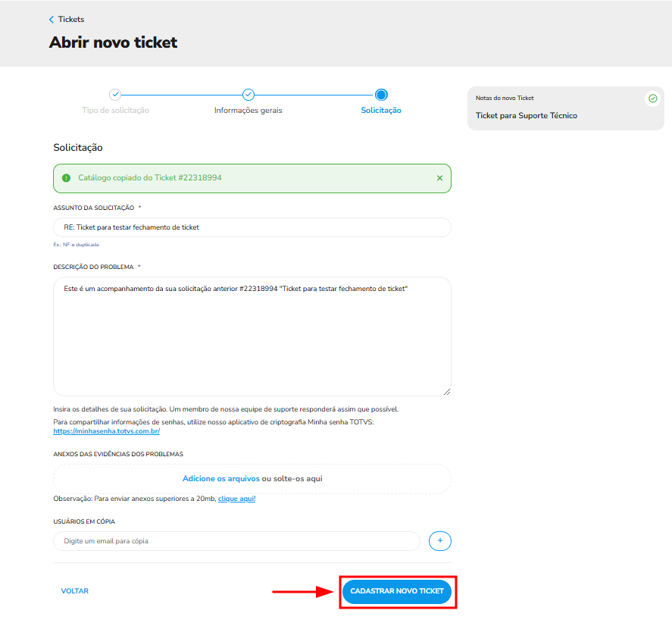Select the active 'Solicitação' step indicator circle
Viewport: 672px width, 626px height.
click(381, 95)
